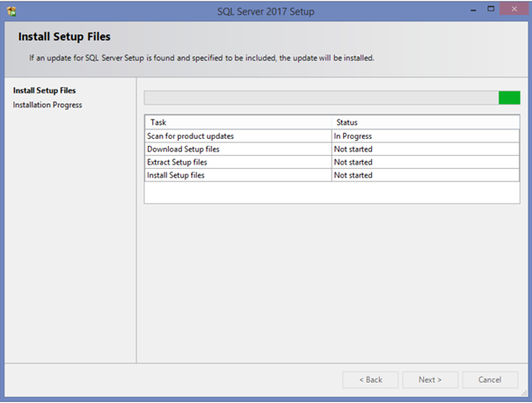Click the Task column header

point(238,122)
